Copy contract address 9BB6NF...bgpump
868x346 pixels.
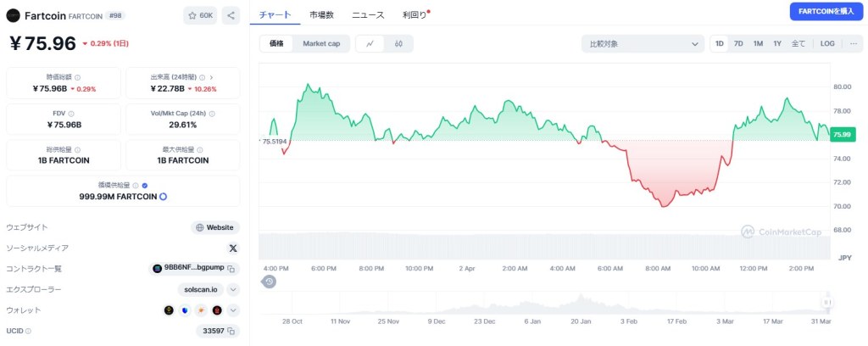[x=231, y=269]
